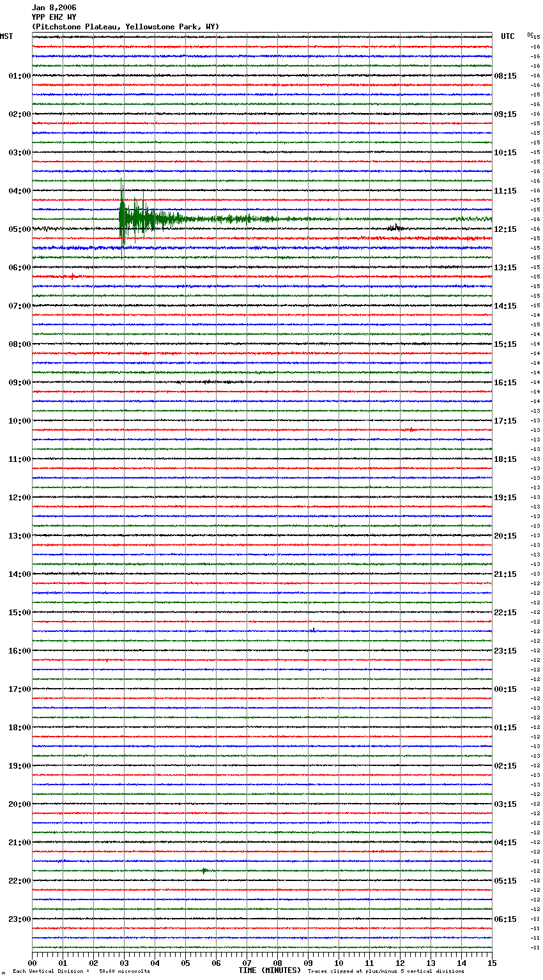Screen dimensions: 543x980
Task: Click the "Traces clipped" footnote text
Action: tap(386, 971)
